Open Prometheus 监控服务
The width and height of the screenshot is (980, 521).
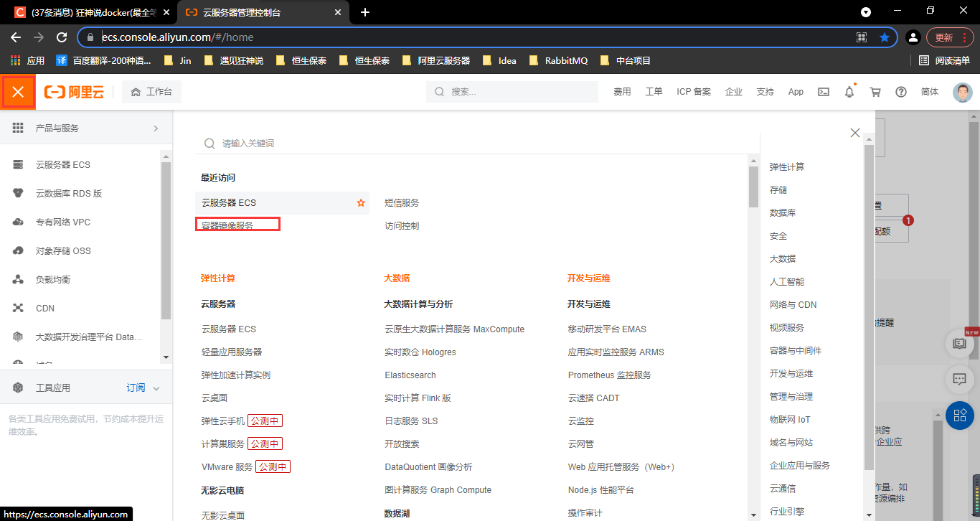tap(610, 375)
